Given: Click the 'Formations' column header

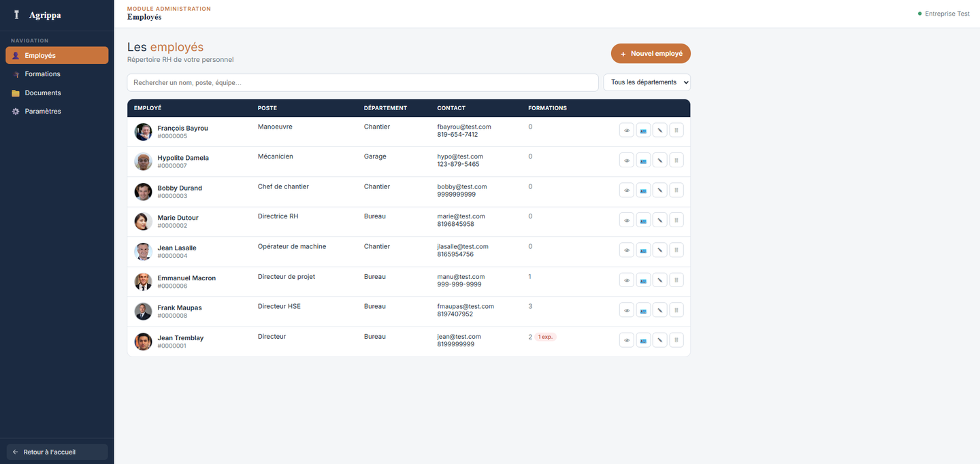Looking at the screenshot, I should click(x=547, y=108).
